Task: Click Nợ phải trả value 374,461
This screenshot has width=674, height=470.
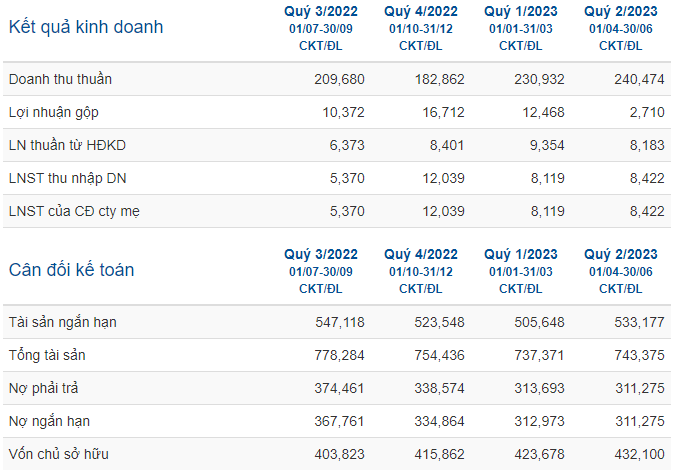Action: point(339,388)
